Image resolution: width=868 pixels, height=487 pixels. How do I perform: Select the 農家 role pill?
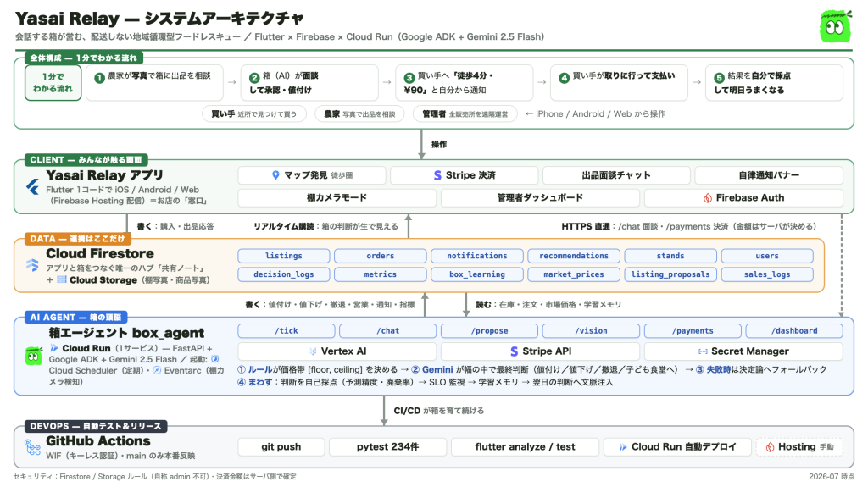pyautogui.click(x=359, y=114)
